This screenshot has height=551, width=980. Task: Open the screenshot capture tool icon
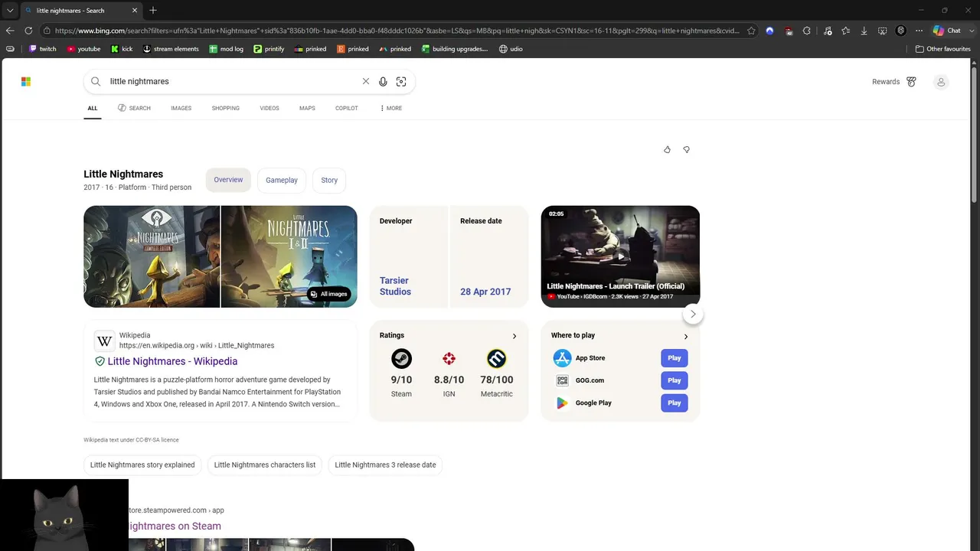[882, 31]
